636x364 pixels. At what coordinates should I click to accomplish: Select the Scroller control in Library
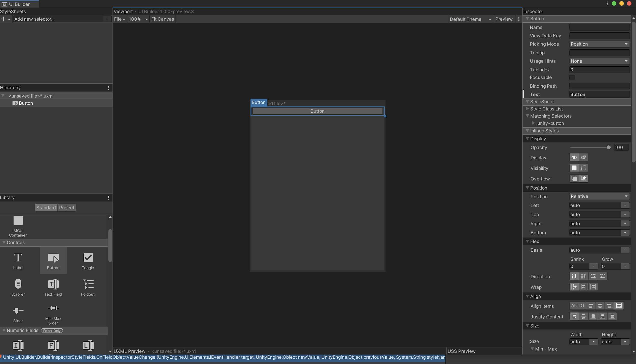(x=18, y=287)
